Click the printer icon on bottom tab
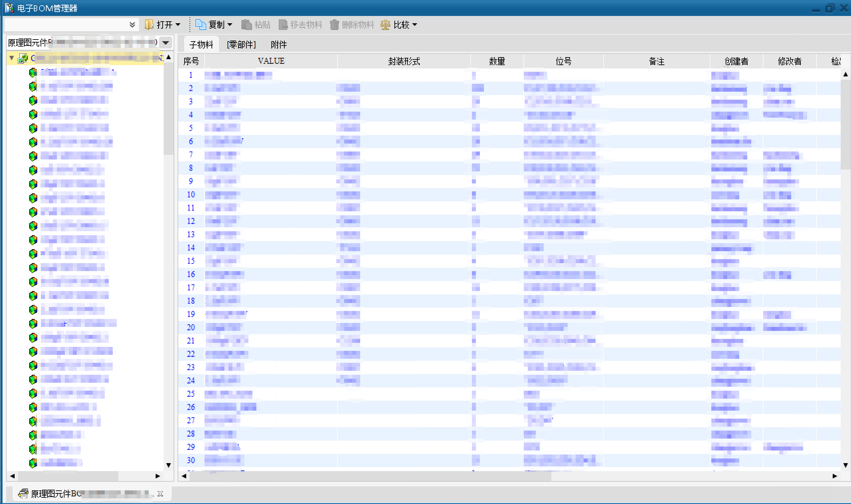The height and width of the screenshot is (504, 851). click(x=23, y=493)
